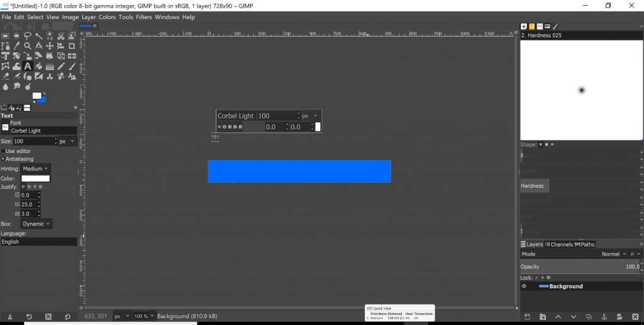Create a new layer using bottom icon
Viewport: 644px width, 325px height.
pos(527,316)
